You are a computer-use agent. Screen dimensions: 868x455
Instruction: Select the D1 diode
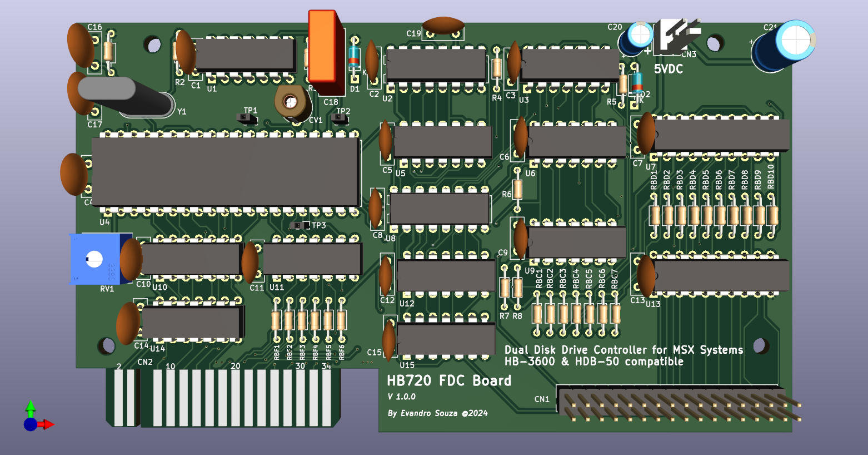click(x=354, y=57)
